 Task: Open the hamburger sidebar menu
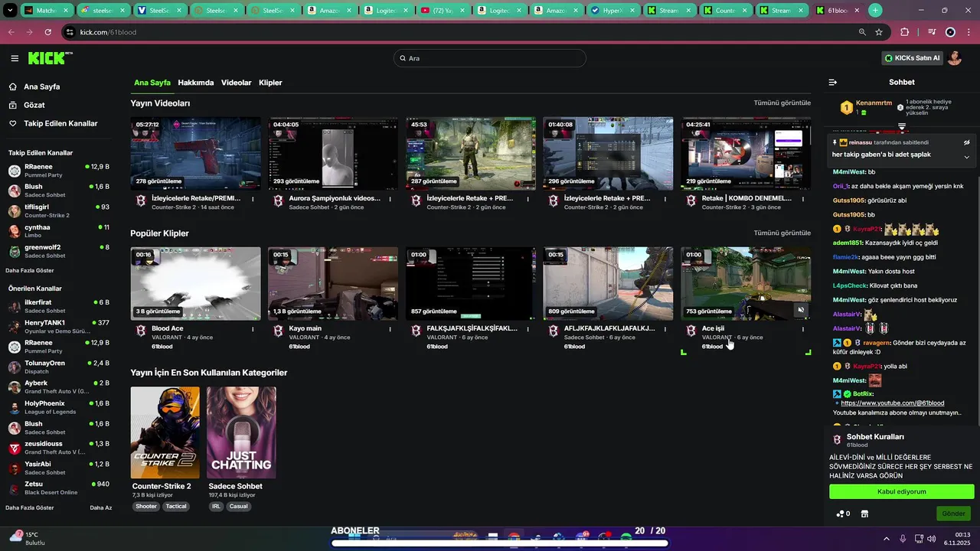(15, 58)
